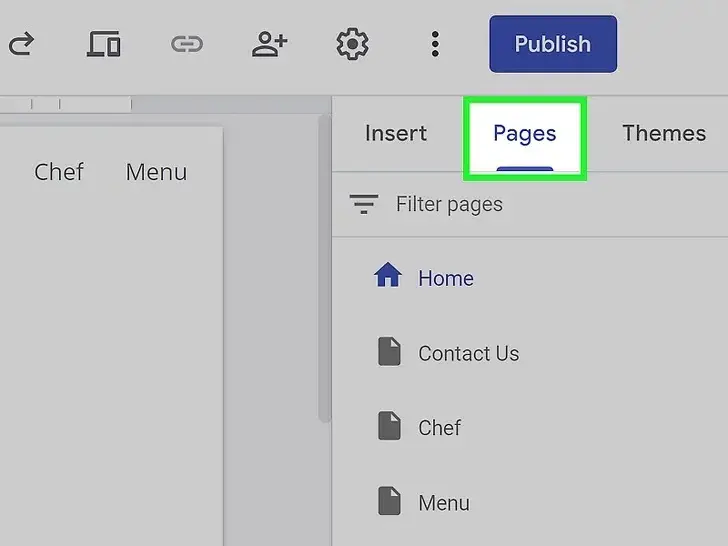This screenshot has height=546, width=728.
Task: Open share with others icon
Action: point(269,44)
